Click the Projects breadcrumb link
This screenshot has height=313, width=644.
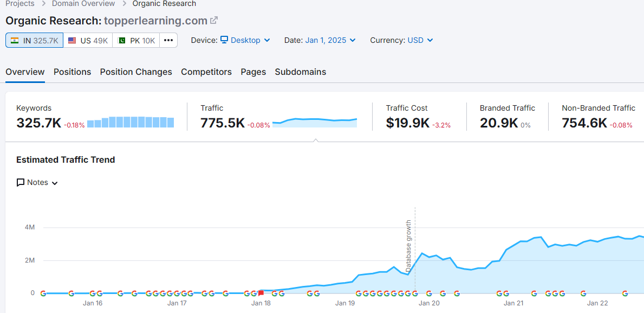point(19,4)
